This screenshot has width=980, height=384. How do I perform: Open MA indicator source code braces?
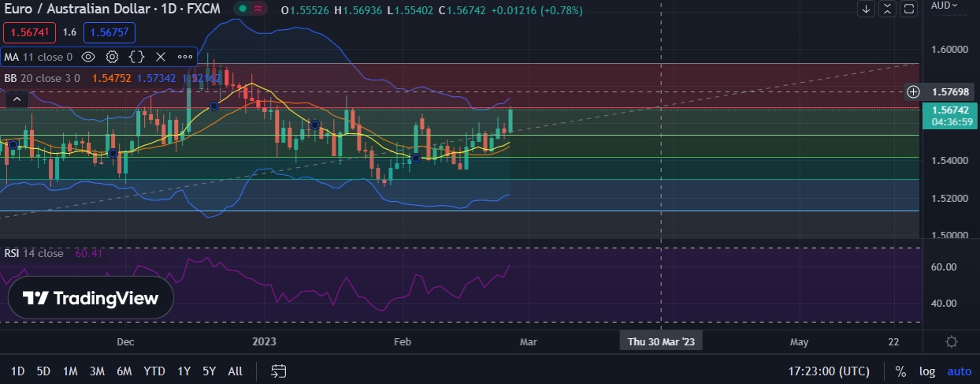[x=136, y=57]
